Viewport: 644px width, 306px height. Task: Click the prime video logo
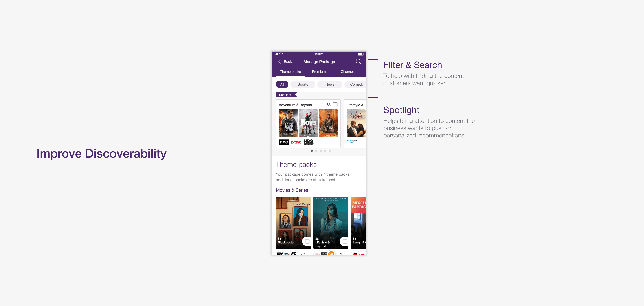[x=352, y=141]
